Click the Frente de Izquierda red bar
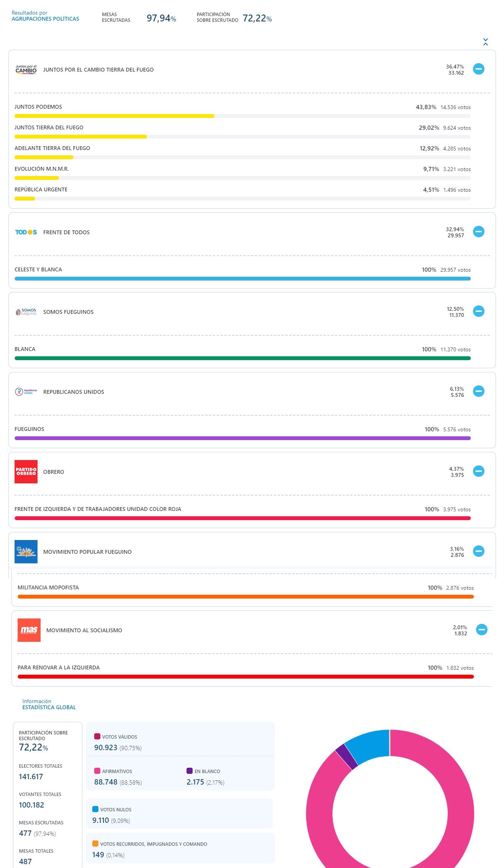Image resolution: width=504 pixels, height=868 pixels. [x=242, y=518]
